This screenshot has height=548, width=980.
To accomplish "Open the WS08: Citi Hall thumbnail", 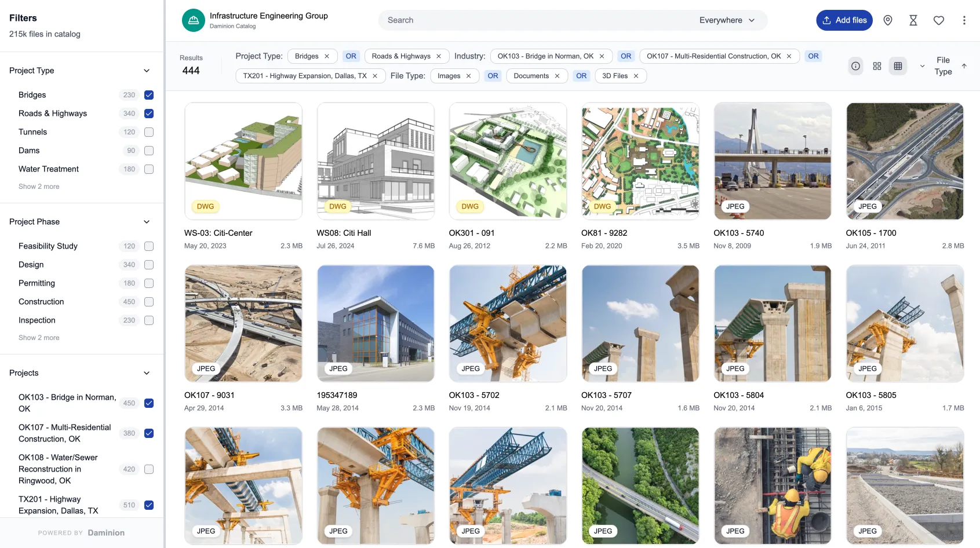I will [376, 161].
